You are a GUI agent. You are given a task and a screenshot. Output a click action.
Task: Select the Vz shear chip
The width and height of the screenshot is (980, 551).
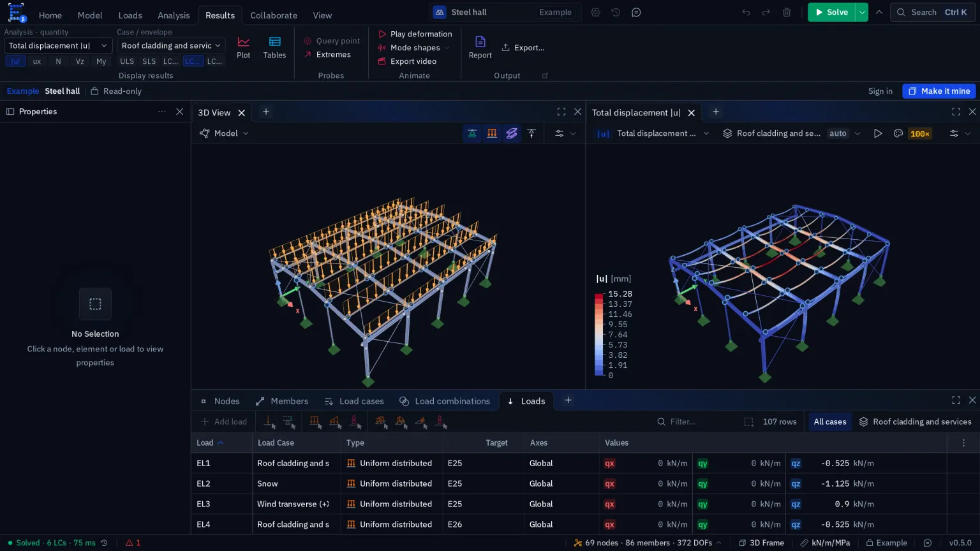pyautogui.click(x=80, y=61)
